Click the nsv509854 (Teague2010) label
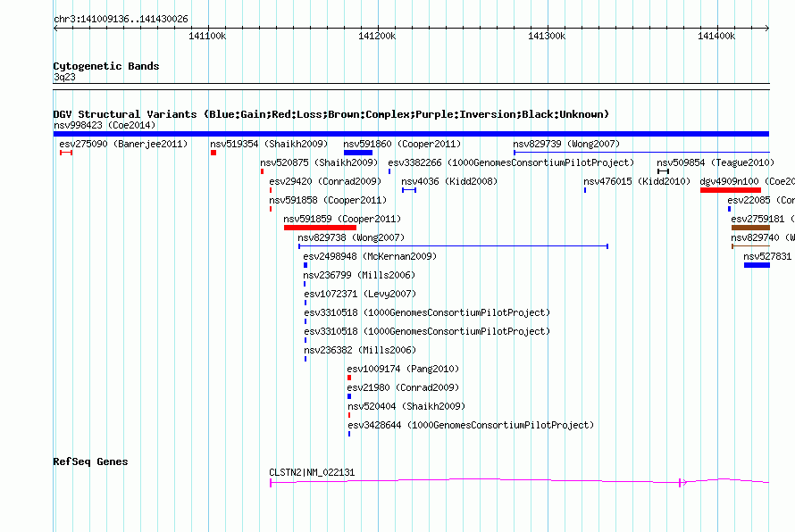Image resolution: width=795 pixels, height=532 pixels. point(715,162)
